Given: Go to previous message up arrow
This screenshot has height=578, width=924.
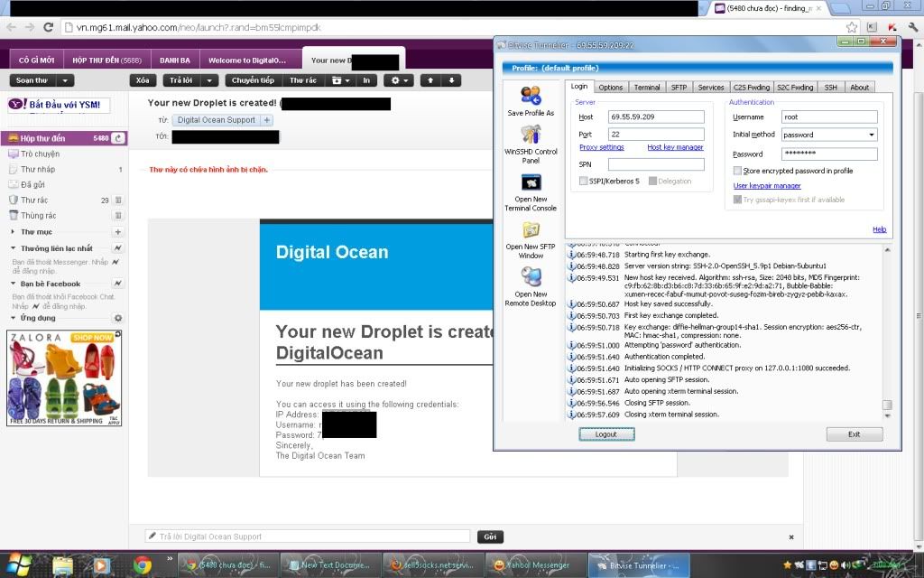Looking at the screenshot, I should pyautogui.click(x=430, y=80).
